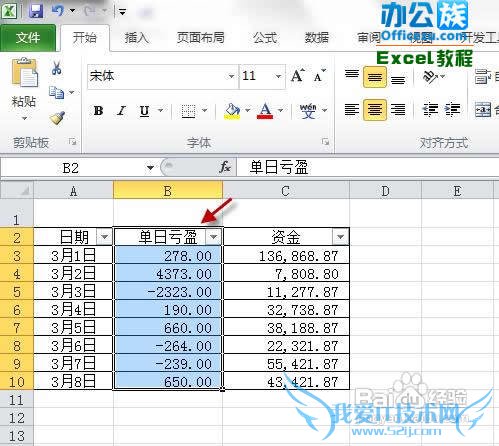499x446 pixels.
Task: Open fill color palette dropdown arrow
Action: click(x=248, y=110)
